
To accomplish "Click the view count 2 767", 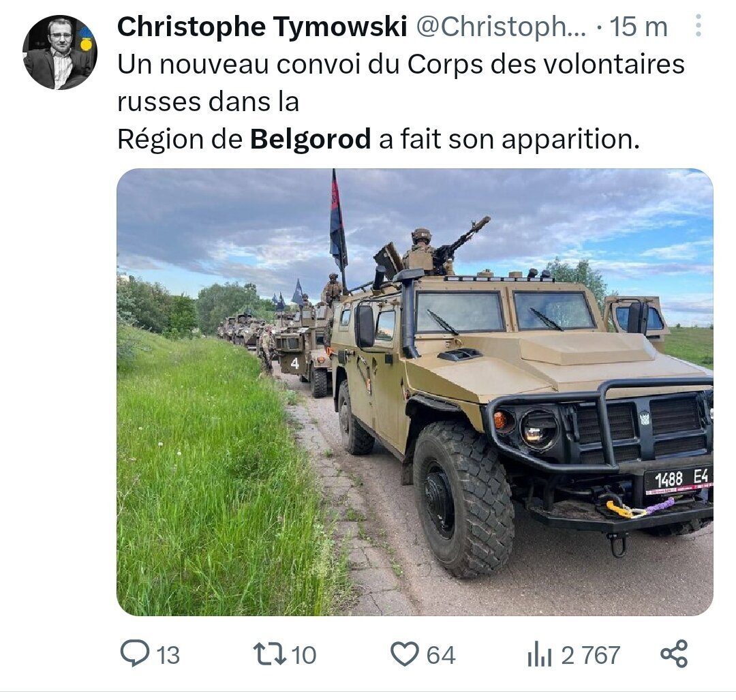I will click(x=590, y=655).
